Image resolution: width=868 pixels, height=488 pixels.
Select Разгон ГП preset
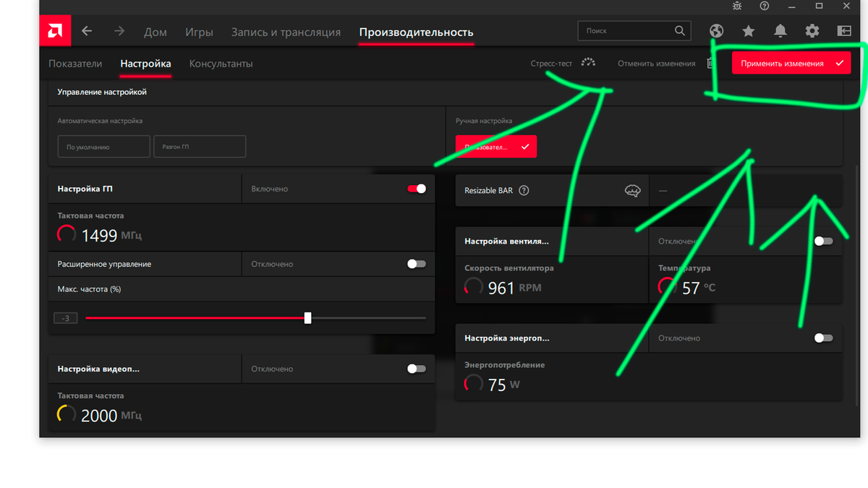coord(200,147)
